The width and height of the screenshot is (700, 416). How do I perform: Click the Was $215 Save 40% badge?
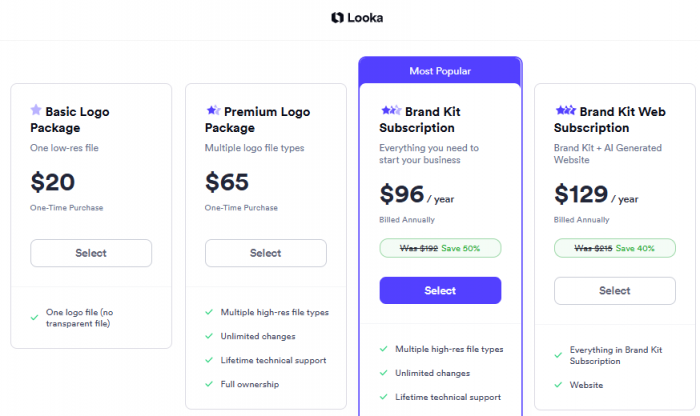pos(615,248)
